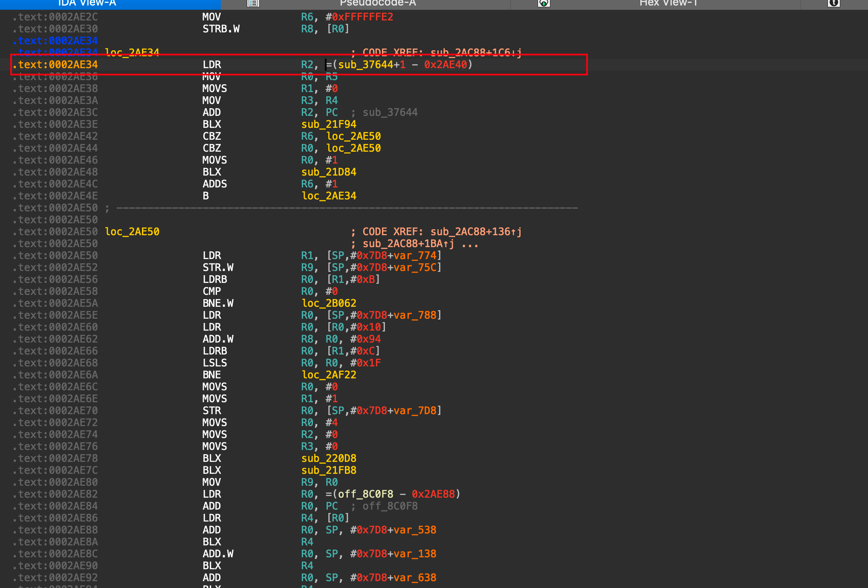Click the icon left of Hex View-1 tab
This screenshot has height=588, width=868.
[544, 3]
